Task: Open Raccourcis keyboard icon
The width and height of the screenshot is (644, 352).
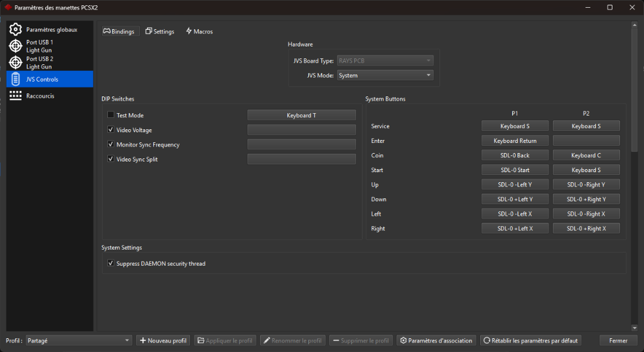Action: pyautogui.click(x=16, y=95)
